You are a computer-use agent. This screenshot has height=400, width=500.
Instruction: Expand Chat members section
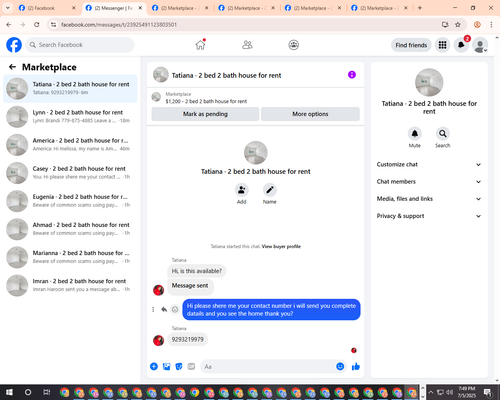tap(429, 182)
